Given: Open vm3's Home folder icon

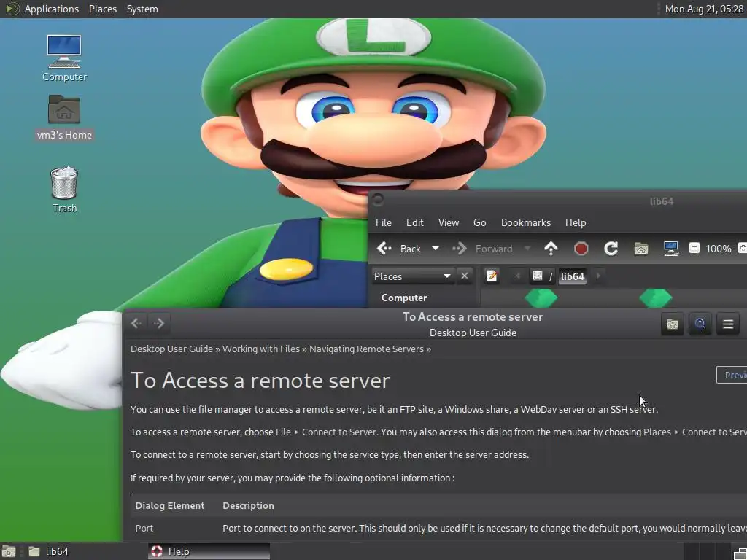Looking at the screenshot, I should coord(64,117).
